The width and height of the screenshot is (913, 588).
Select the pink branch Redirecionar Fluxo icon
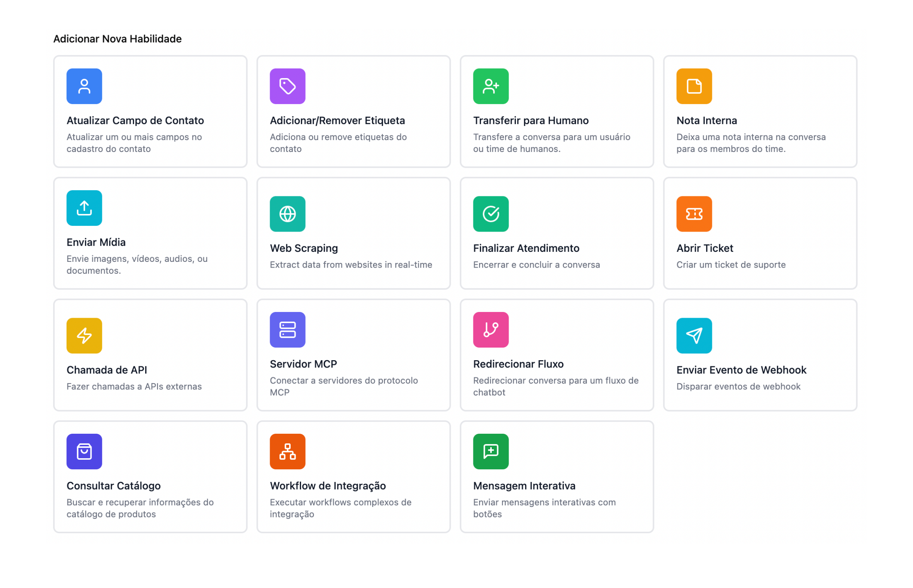coord(491,330)
